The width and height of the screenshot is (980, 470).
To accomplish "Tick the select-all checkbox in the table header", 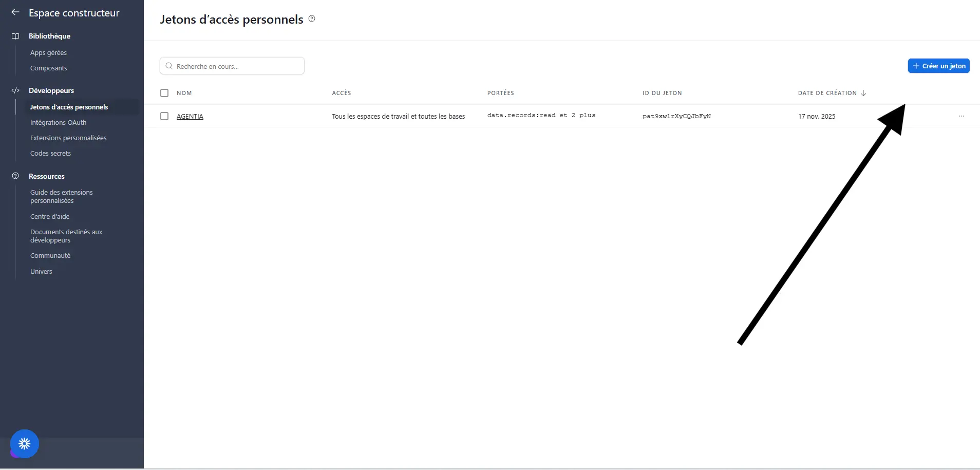I will 164,93.
